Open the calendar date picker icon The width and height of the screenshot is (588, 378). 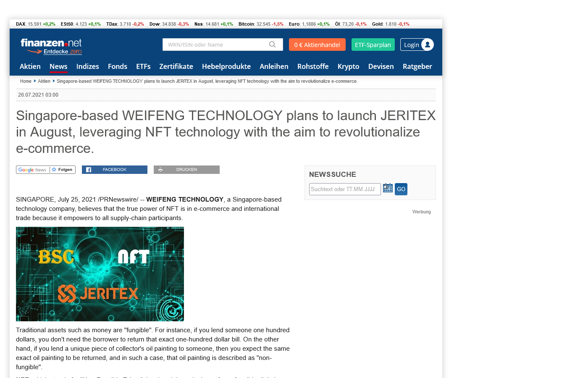point(388,188)
